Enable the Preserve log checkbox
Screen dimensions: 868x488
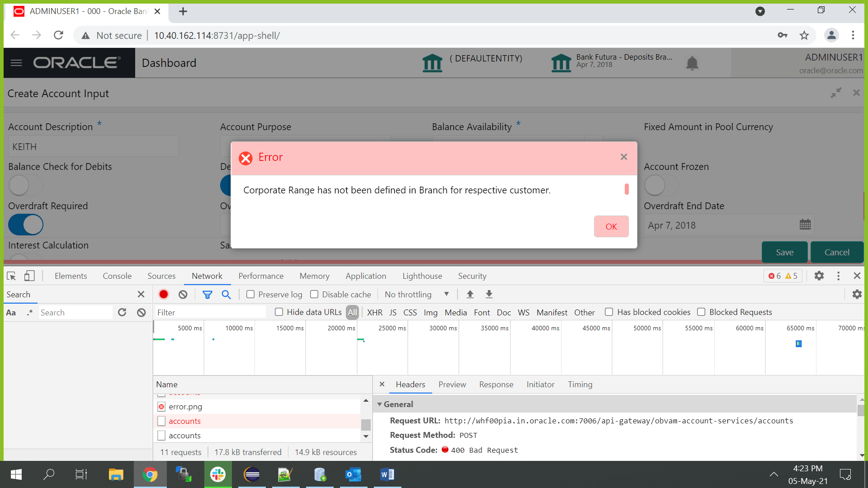click(x=250, y=294)
